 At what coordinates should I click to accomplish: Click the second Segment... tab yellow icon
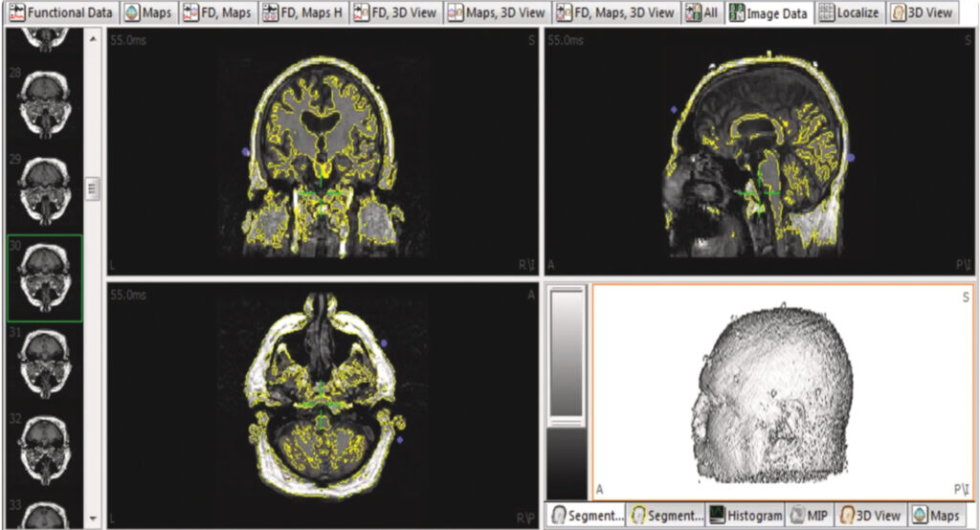click(x=638, y=516)
